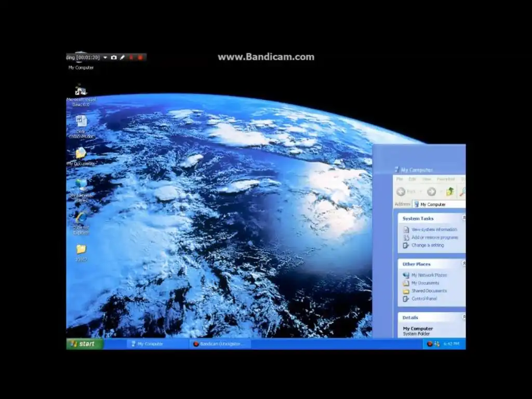Screen dimensions: 532x399
Task: Click the Search magnifier icon in toolbar
Action: click(462, 192)
